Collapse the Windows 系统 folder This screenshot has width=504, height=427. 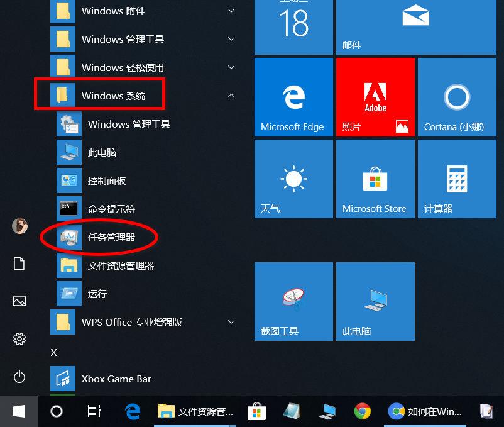[x=231, y=96]
